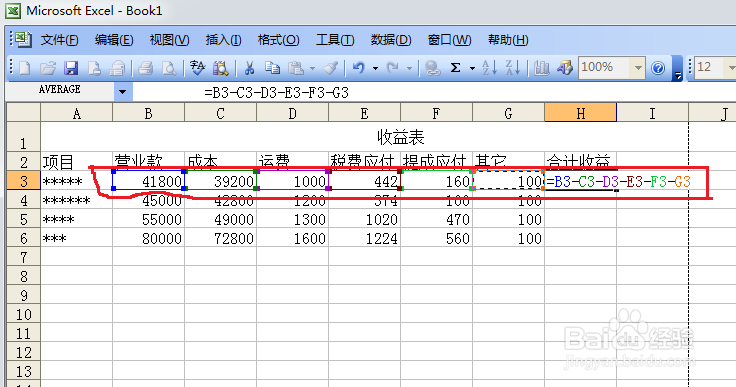Click header cell 项目
Viewport: 736px width, 387px height.
point(77,162)
